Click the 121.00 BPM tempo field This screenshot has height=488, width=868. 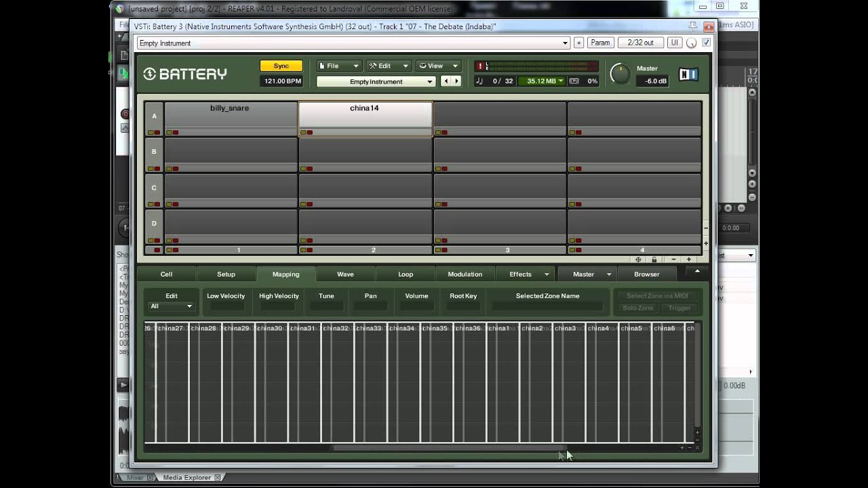pyautogui.click(x=281, y=81)
